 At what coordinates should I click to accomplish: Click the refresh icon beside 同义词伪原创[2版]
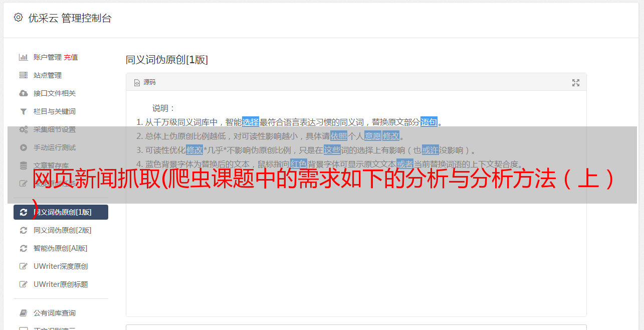[x=23, y=230]
